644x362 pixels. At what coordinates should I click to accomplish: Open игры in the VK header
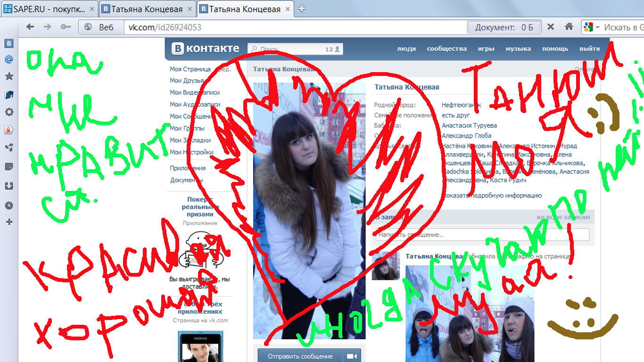(486, 49)
